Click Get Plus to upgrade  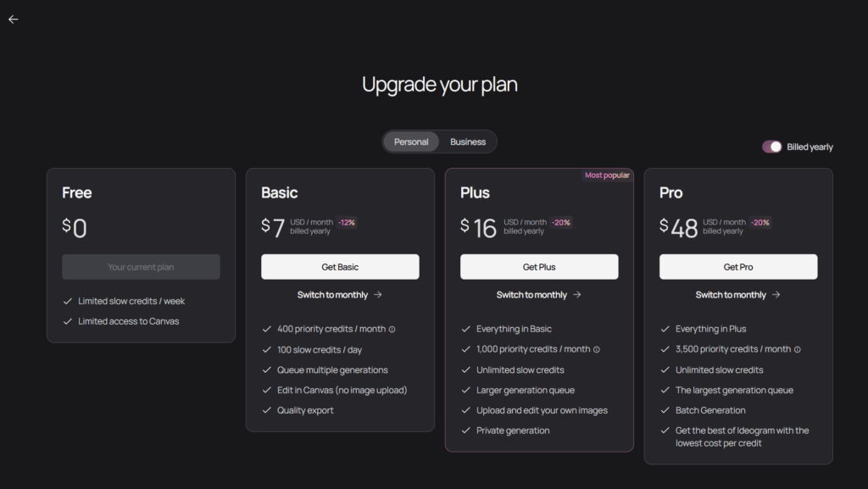coord(539,266)
